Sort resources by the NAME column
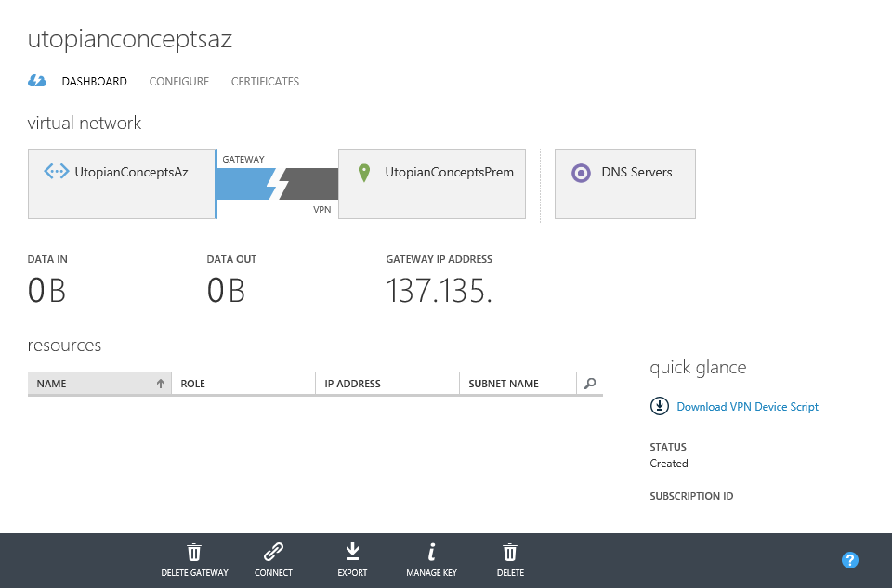Viewport: 892px width, 588px height. point(99,384)
